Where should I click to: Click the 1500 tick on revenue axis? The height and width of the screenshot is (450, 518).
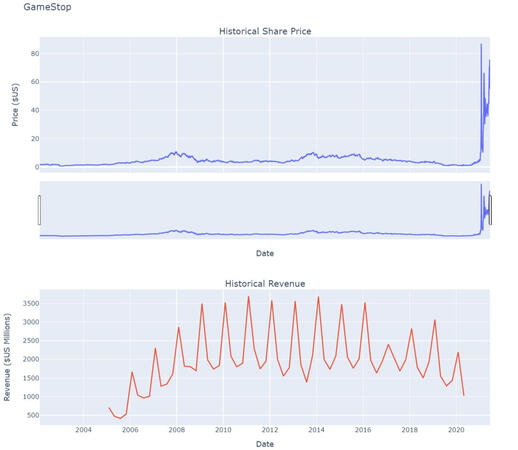click(31, 378)
